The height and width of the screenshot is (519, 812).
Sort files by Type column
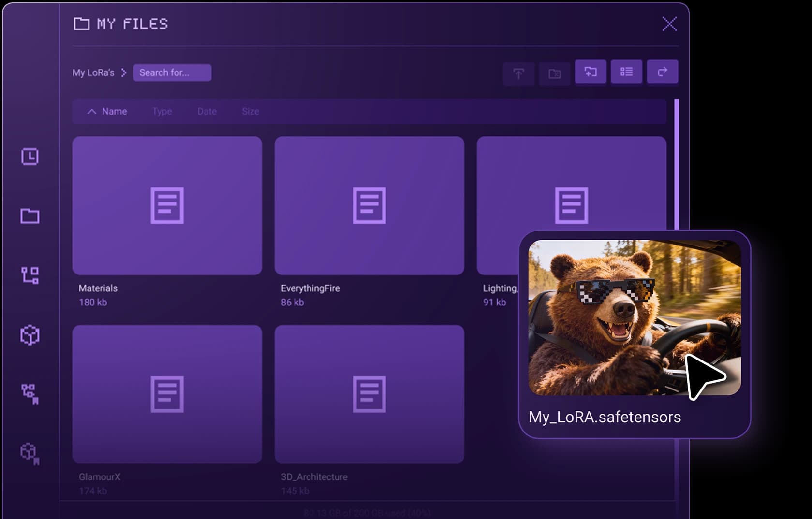point(162,111)
